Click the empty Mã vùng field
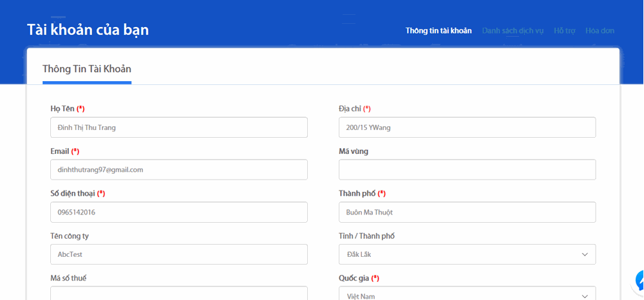644x300 pixels. pyautogui.click(x=466, y=170)
